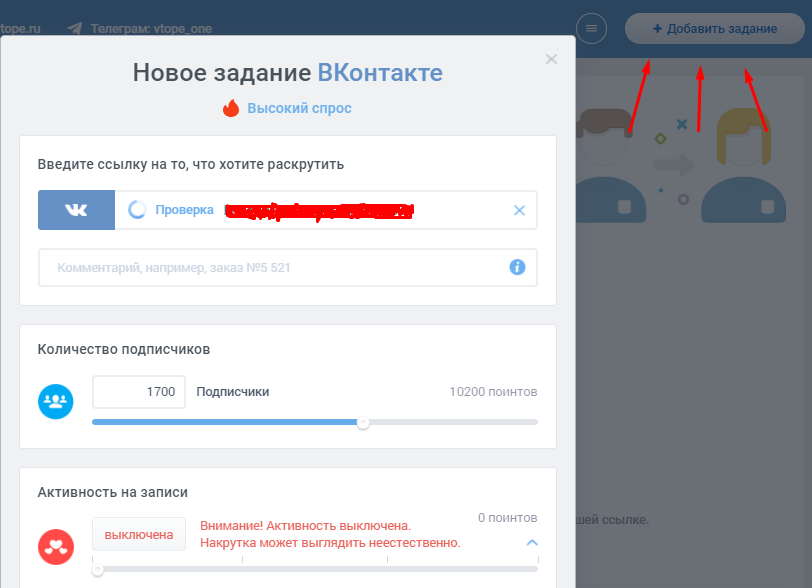Click the Внимание! Активность выключена warning

click(330, 534)
